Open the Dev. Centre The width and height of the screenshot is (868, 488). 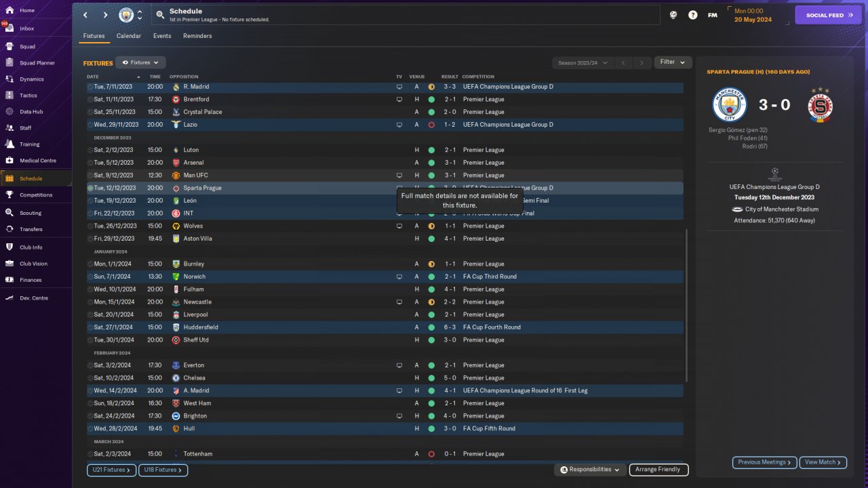[35, 298]
